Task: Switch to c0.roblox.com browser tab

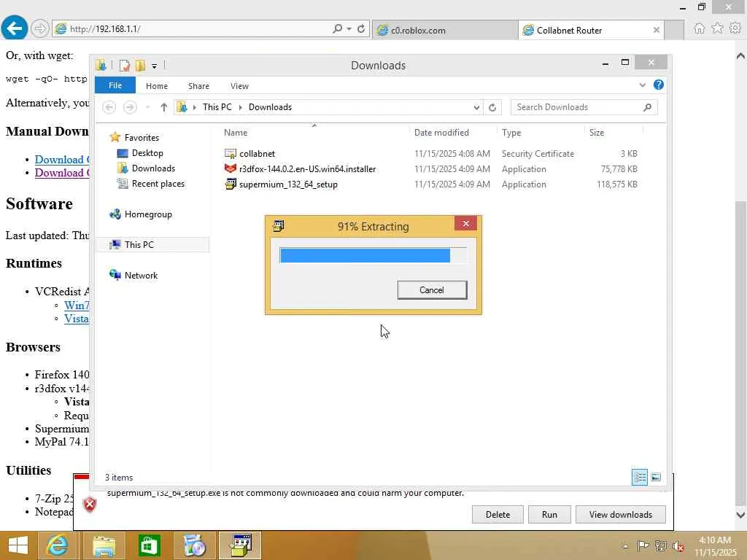Action: click(444, 30)
